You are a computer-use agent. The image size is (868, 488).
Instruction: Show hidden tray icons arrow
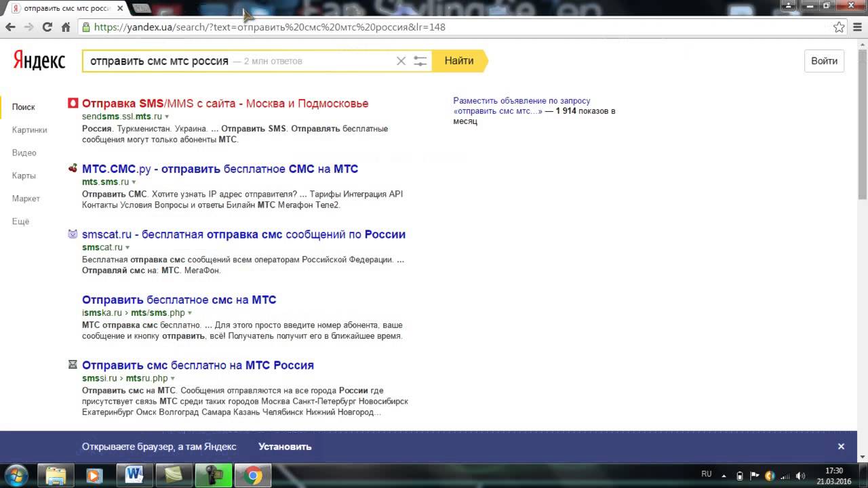coord(724,476)
